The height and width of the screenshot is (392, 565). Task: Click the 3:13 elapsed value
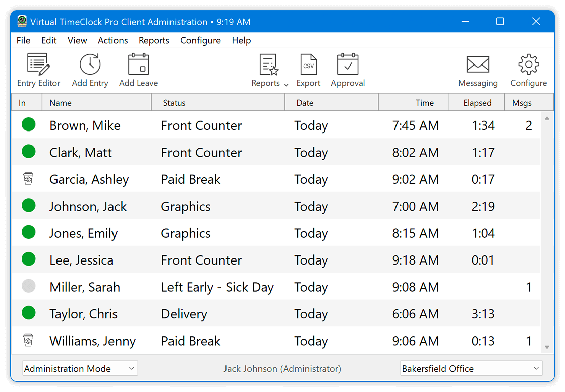[x=483, y=314]
